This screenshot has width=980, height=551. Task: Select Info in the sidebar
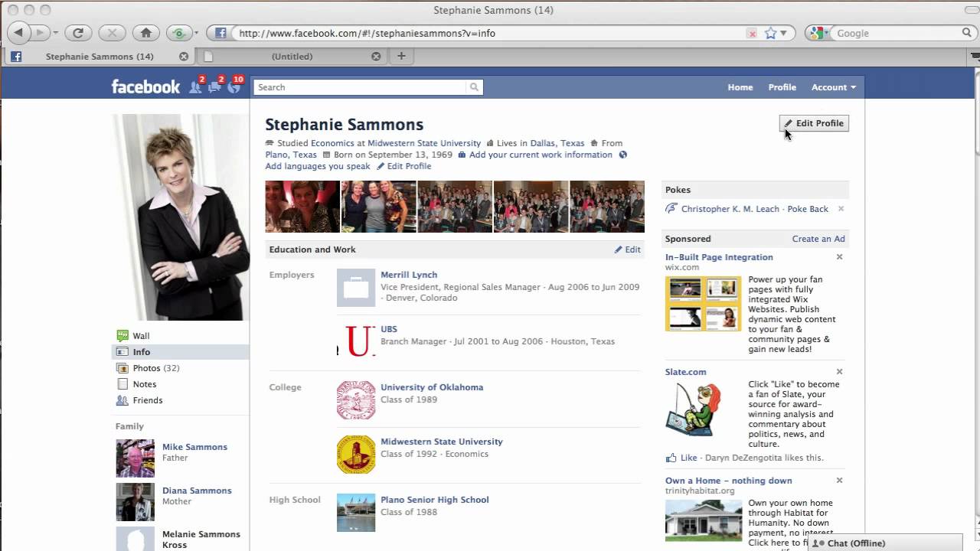pyautogui.click(x=181, y=352)
